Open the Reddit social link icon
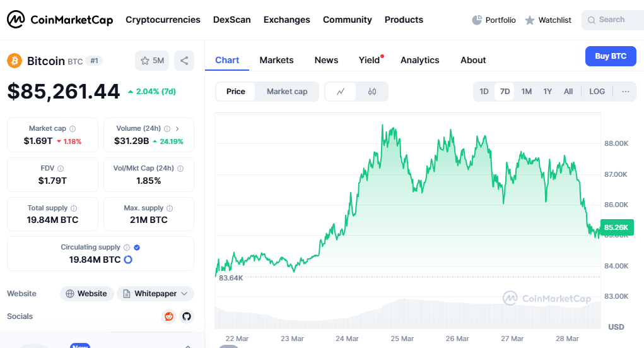This screenshot has height=348, width=644. (x=169, y=316)
